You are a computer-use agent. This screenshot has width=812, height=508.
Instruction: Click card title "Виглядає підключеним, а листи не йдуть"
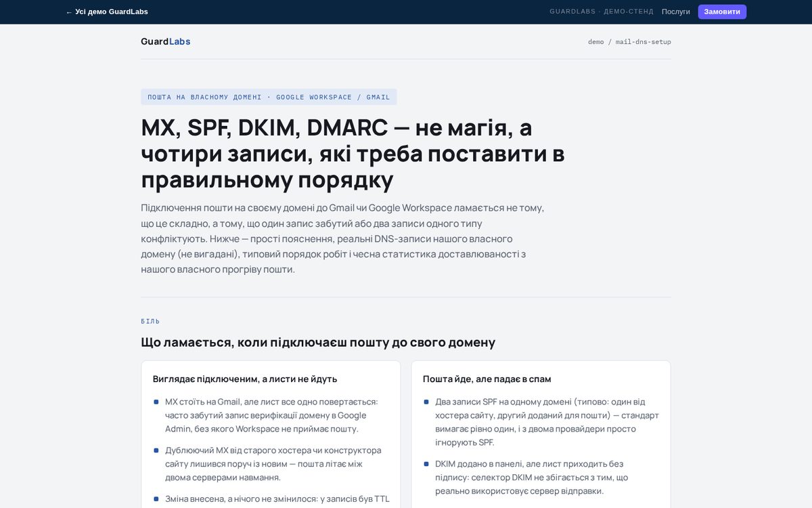245,379
